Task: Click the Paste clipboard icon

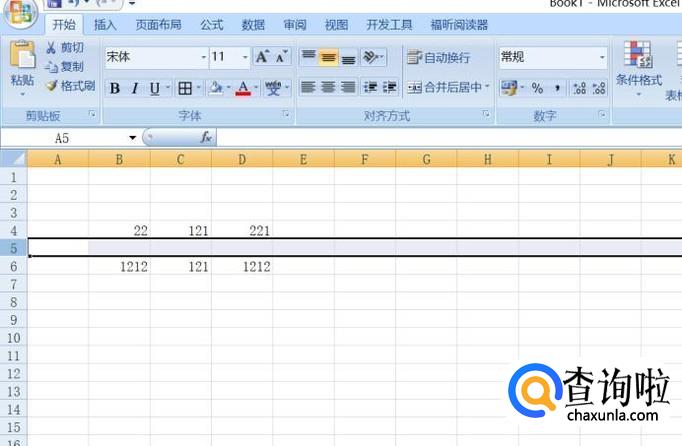Action: pos(22,55)
